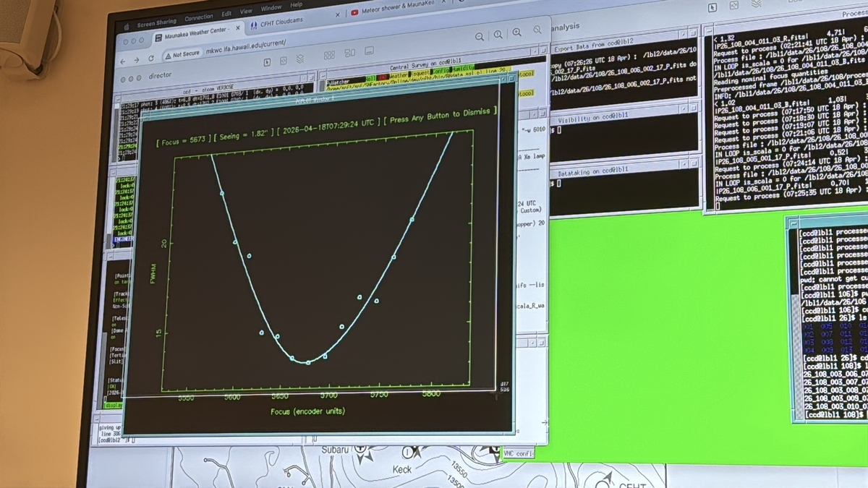Minimize the Export Data window with its small button
The image size is (868, 488).
682,34
